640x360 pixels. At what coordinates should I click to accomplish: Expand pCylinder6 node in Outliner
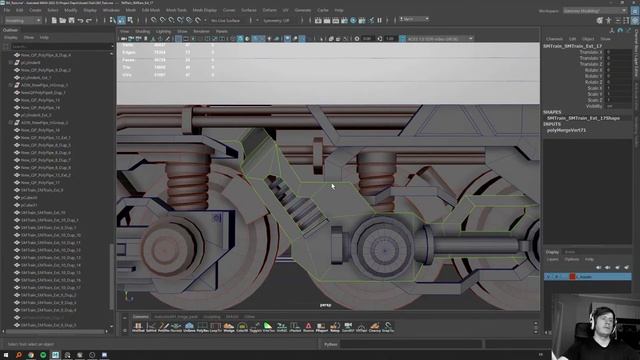[x=11, y=62]
